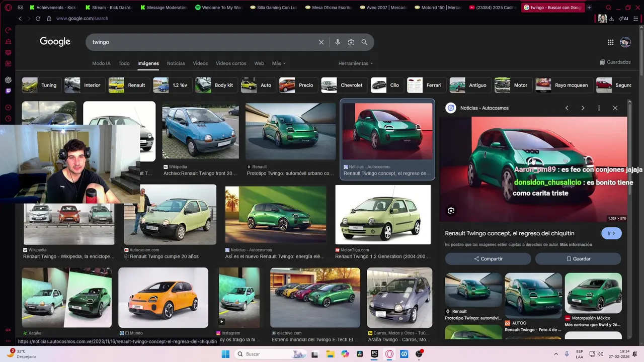This screenshot has height=362, width=644.
Task: Submit search with the magnifier icon
Action: (x=364, y=42)
